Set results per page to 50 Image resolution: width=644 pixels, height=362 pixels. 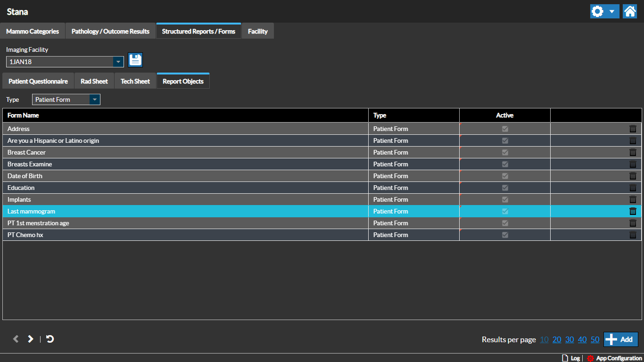pos(595,339)
